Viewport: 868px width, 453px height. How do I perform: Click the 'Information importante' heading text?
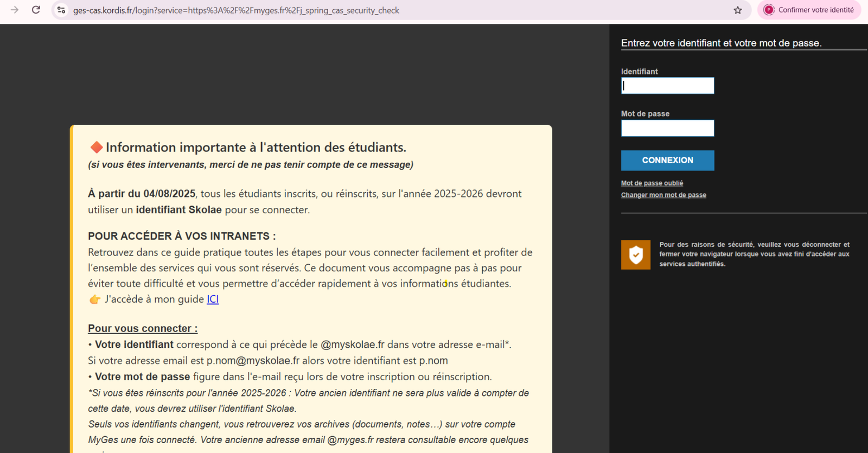[256, 147]
